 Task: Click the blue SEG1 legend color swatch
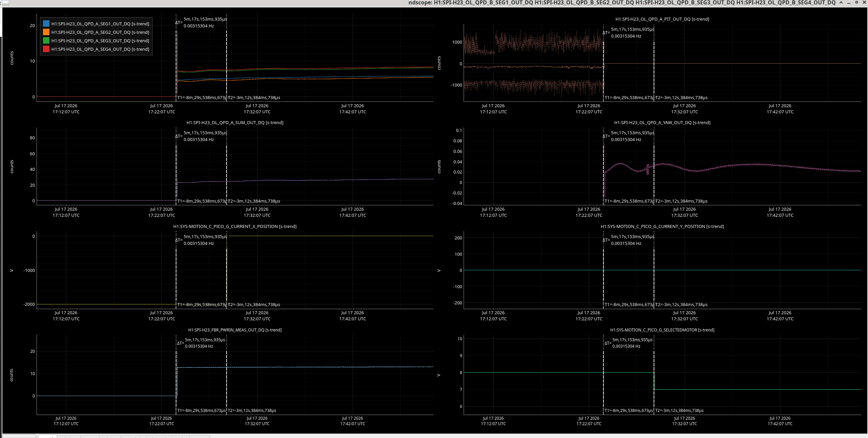[x=46, y=24]
